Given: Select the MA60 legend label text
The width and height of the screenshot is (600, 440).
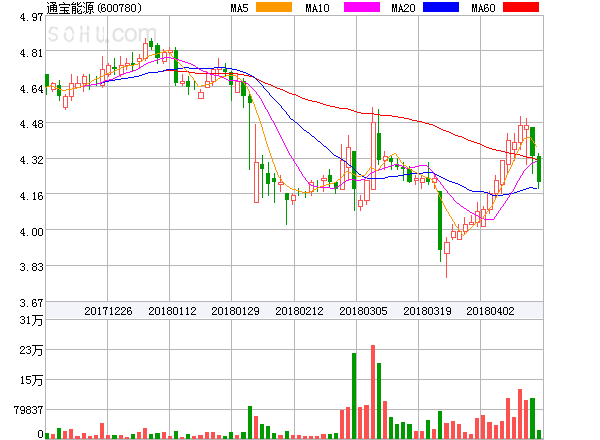Looking at the screenshot, I should pos(483,8).
